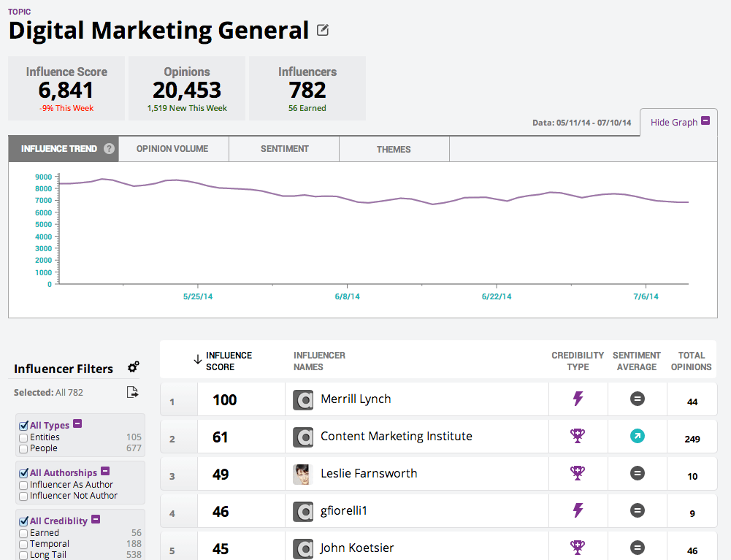Image resolution: width=731 pixels, height=560 pixels.
Task: Enable the People filter checkbox
Action: point(23,448)
